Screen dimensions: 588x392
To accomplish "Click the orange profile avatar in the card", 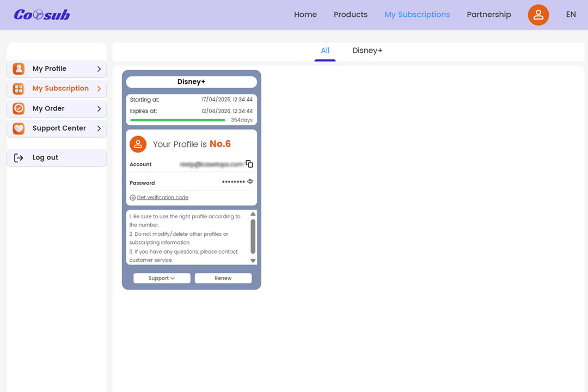I will [x=138, y=144].
